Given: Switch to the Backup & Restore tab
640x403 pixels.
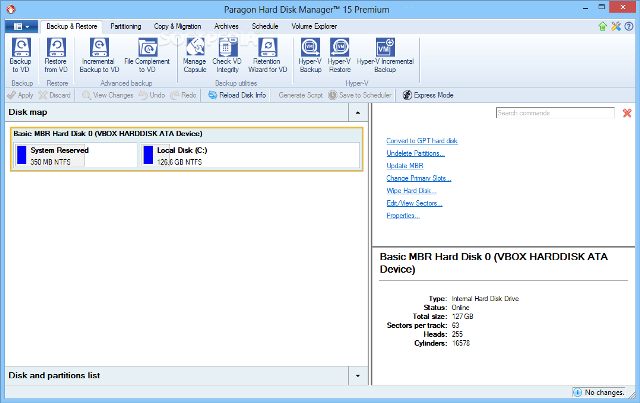Looking at the screenshot, I should pos(71,27).
